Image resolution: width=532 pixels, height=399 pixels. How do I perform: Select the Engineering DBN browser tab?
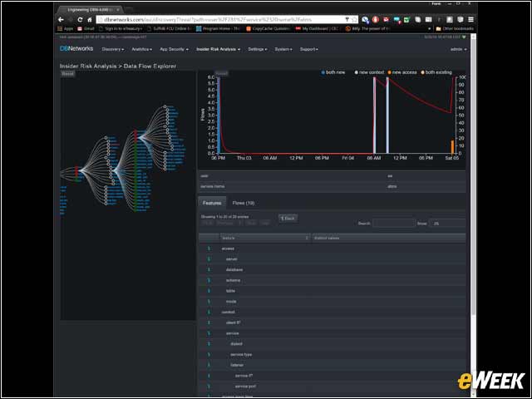point(90,9)
